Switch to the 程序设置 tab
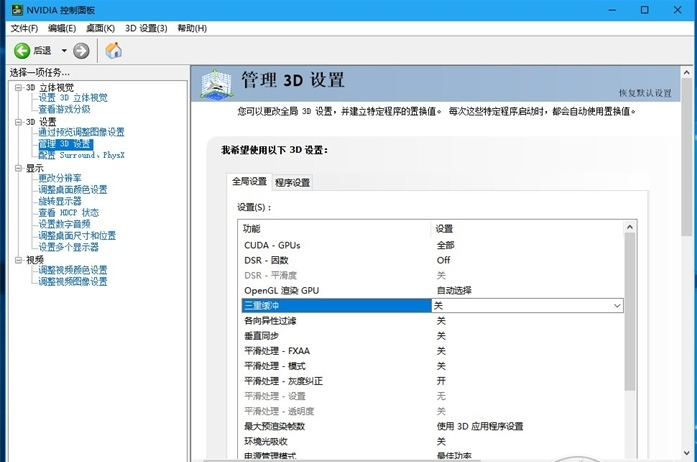 pos(292,183)
